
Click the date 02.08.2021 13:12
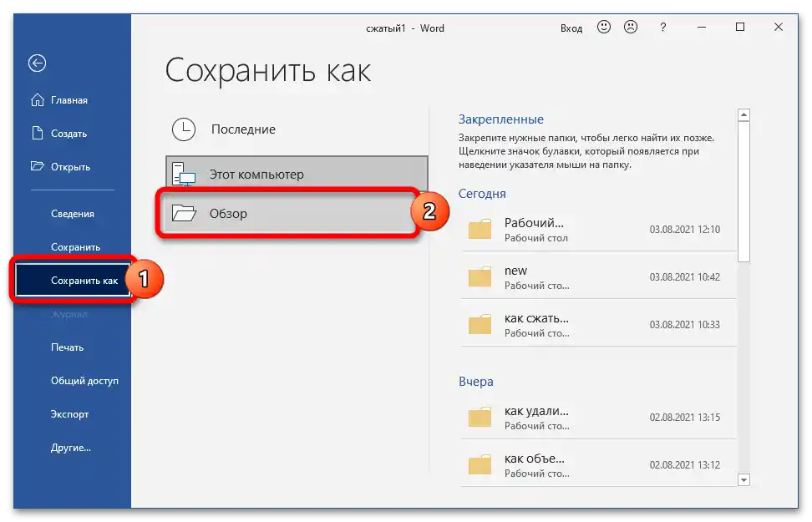pyautogui.click(x=685, y=465)
